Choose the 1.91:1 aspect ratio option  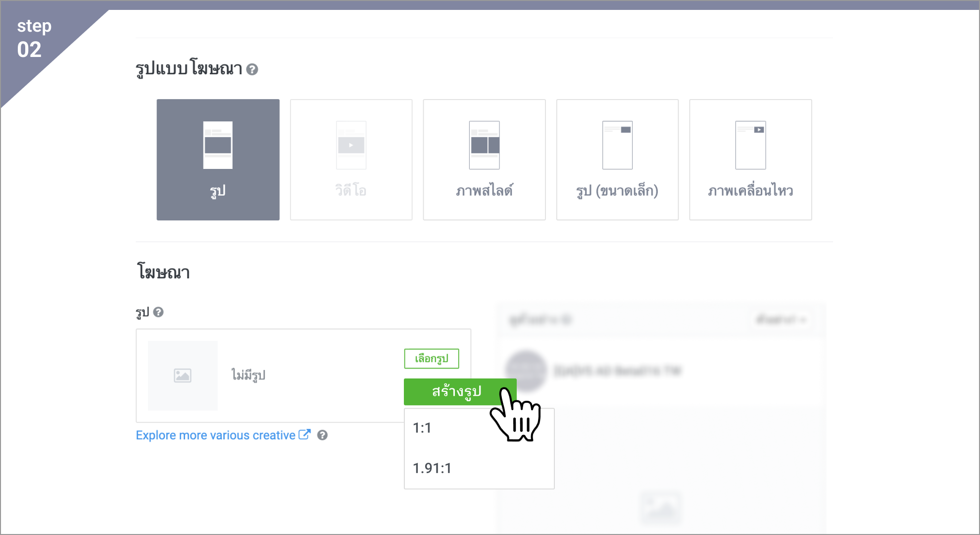coord(479,468)
